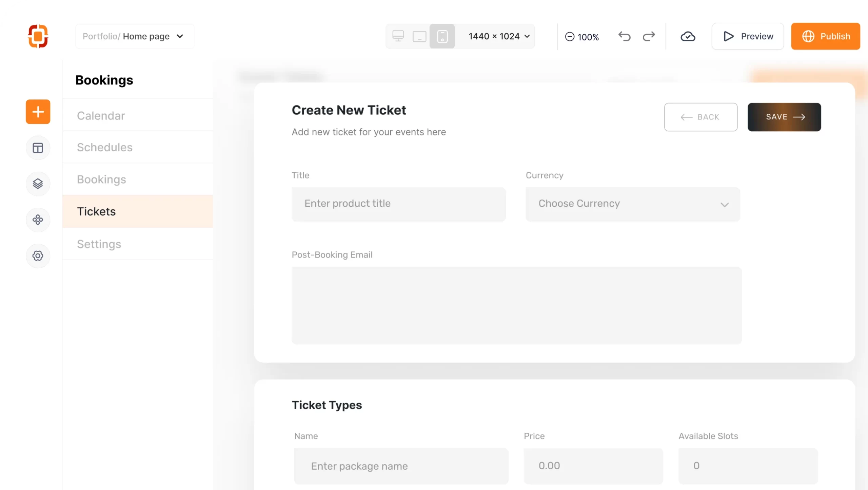The image size is (868, 490).
Task: Click the SAVE button
Action: 784,117
